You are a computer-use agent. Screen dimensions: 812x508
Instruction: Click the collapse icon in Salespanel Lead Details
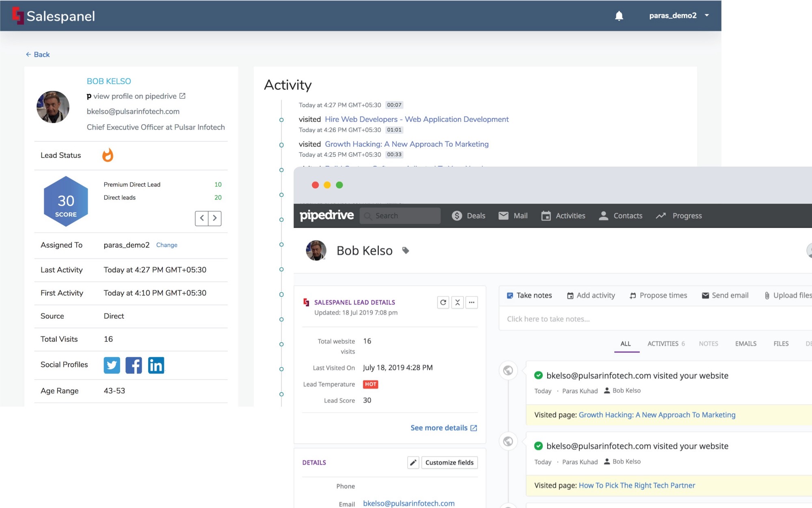tap(458, 302)
